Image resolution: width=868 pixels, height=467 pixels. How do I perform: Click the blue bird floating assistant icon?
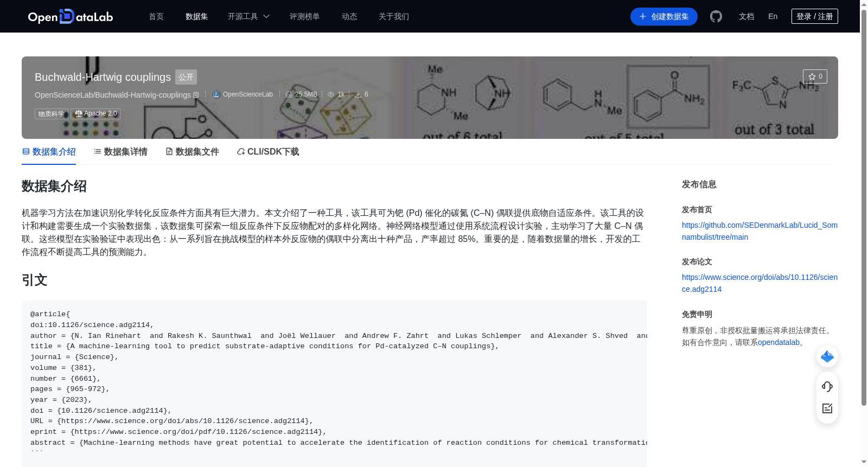(x=827, y=356)
